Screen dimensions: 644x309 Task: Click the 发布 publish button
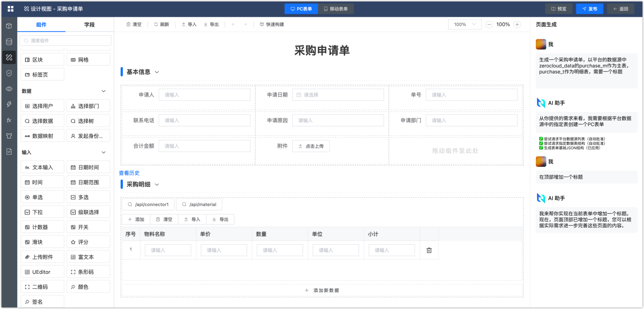tap(589, 9)
